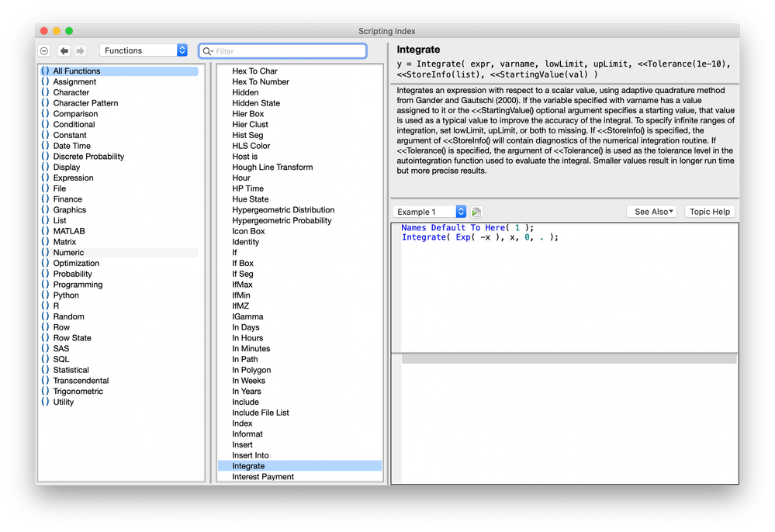Run the example script icon
775x532 pixels.
pyautogui.click(x=476, y=212)
